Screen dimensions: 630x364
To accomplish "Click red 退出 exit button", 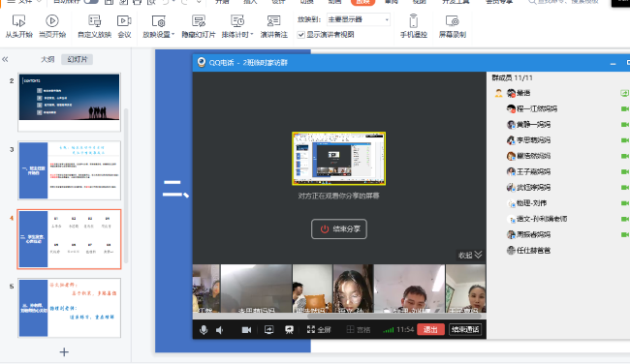I will 430,329.
